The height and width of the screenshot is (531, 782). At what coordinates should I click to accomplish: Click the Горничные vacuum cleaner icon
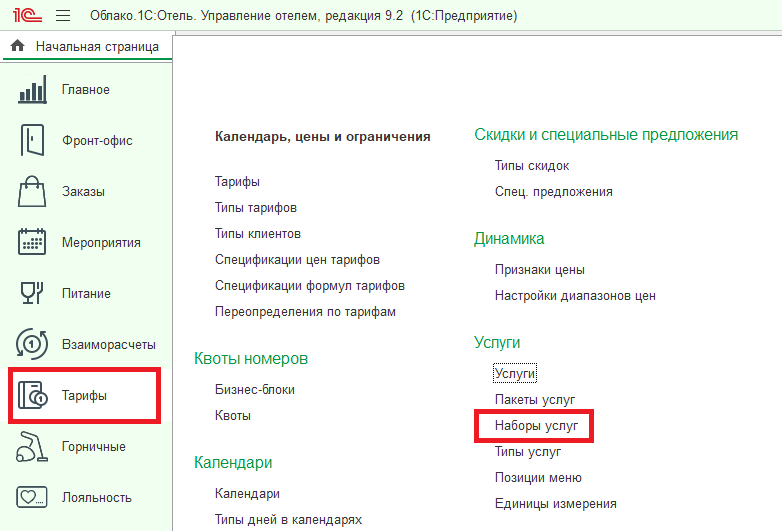tap(32, 446)
